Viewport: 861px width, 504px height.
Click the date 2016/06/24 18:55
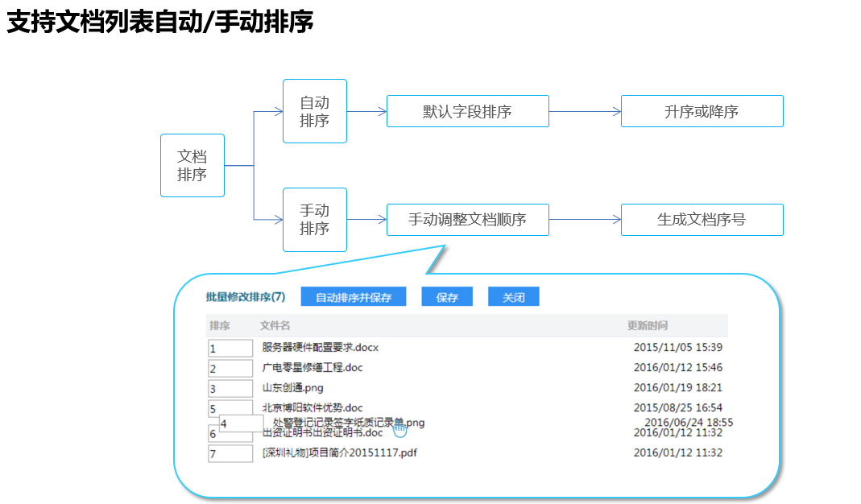(689, 422)
